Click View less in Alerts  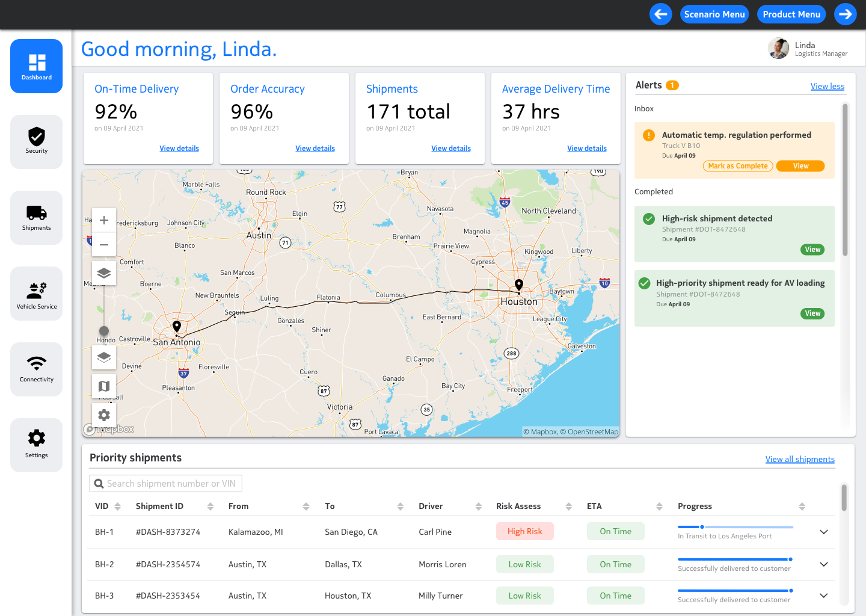828,87
